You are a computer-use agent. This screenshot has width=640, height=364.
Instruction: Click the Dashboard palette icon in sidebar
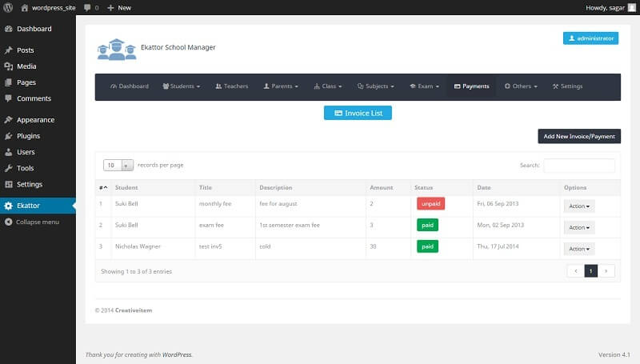[9, 29]
